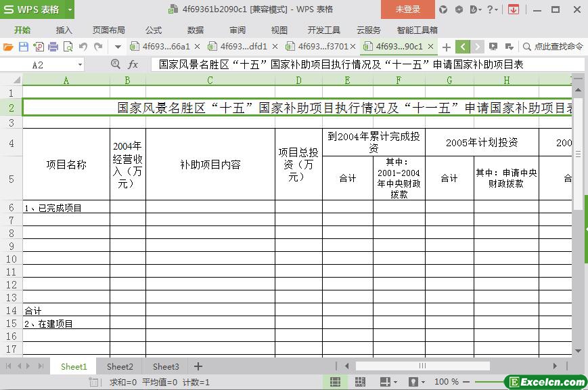The width and height of the screenshot is (588, 390).
Task: Toggle normal view button in status bar
Action: click(x=335, y=382)
